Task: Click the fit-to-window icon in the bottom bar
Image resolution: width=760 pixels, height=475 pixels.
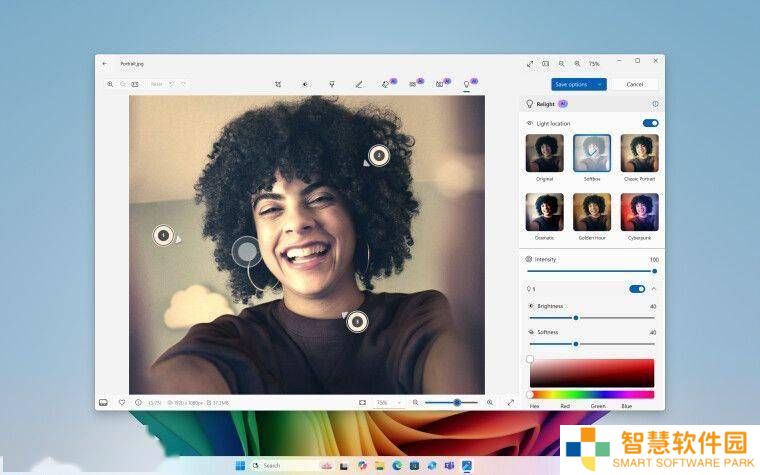Action: [362, 403]
